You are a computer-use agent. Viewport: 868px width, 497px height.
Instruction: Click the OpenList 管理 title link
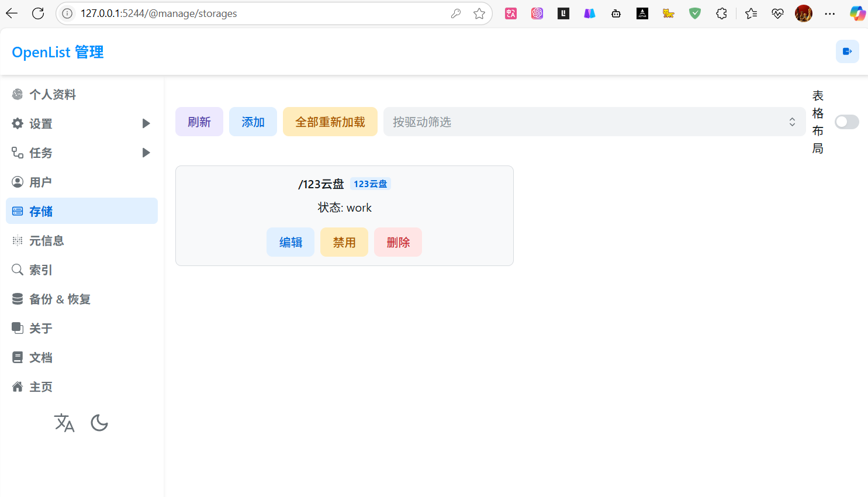click(58, 52)
